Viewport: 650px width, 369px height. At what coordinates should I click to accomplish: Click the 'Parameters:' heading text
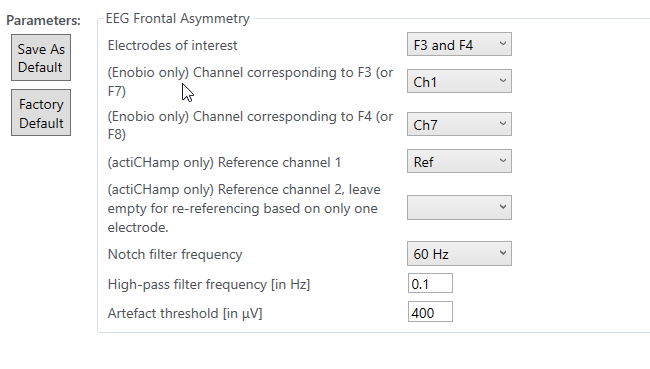tap(44, 20)
